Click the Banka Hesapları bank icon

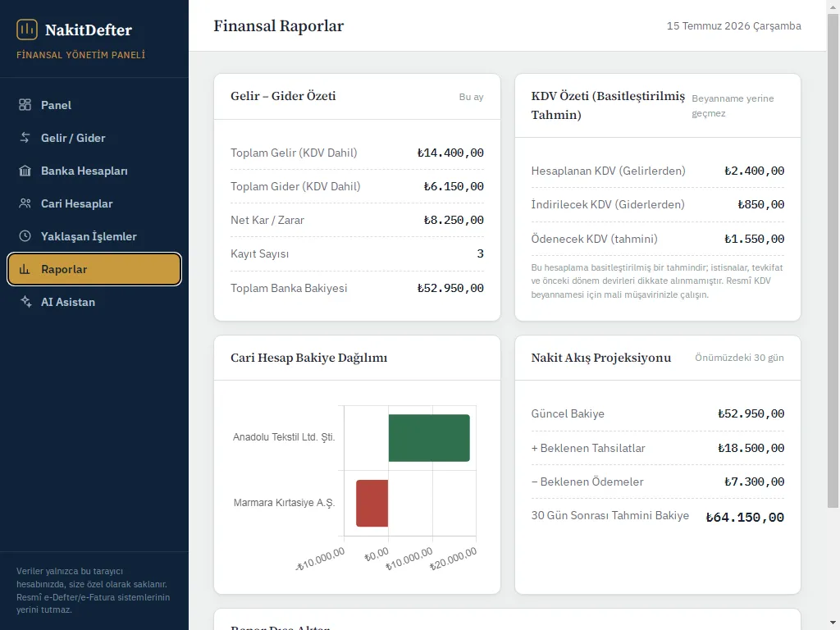tap(25, 171)
